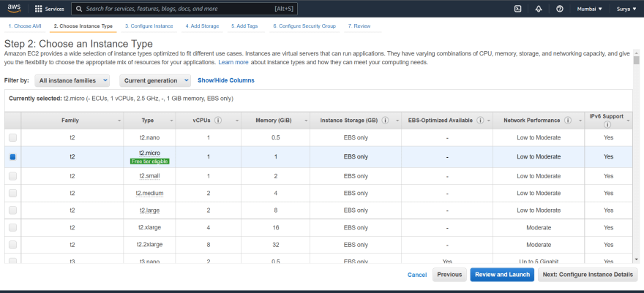Click the page's upper vertical scrollbar thumb

(636, 60)
